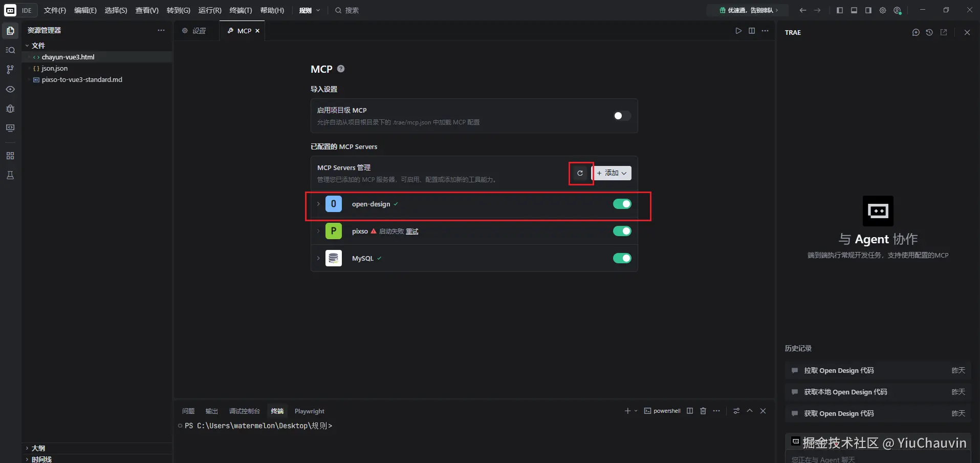980x463 pixels.
Task: Open history item 拉取 Open Design 代码
Action: click(878, 370)
